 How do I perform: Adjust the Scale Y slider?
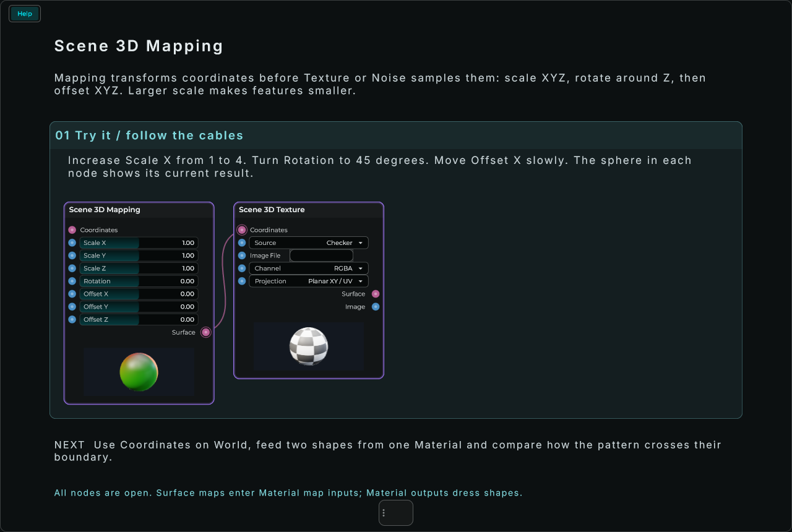139,255
